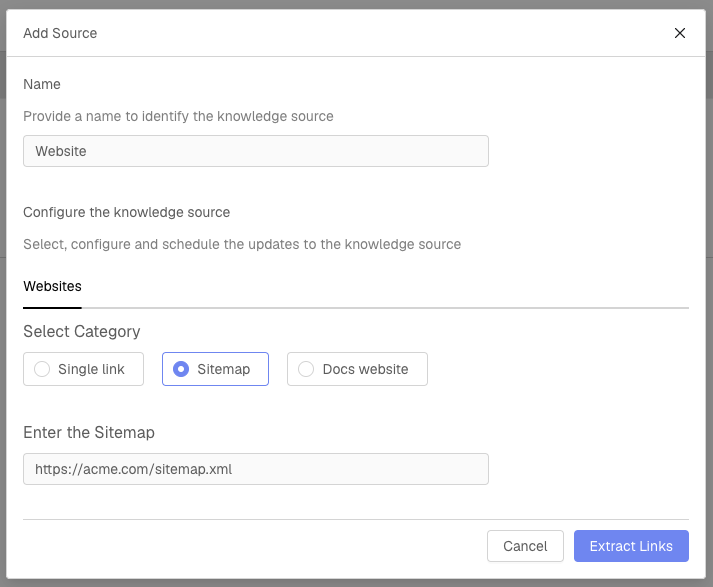Select the Sitemap radio circle
The height and width of the screenshot is (587, 713).
(181, 369)
